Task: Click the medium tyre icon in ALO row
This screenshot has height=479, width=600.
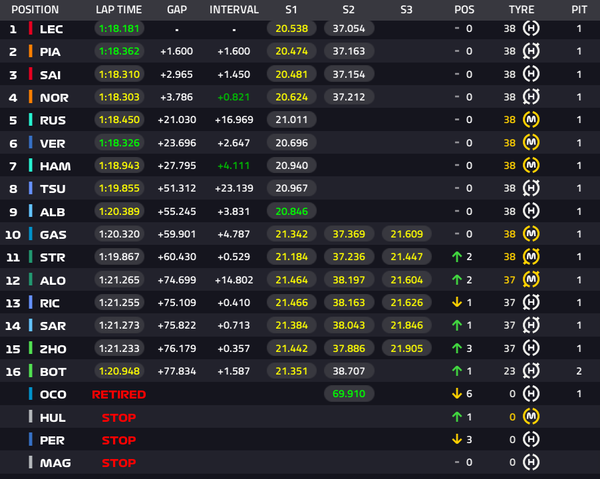Action: [531, 280]
